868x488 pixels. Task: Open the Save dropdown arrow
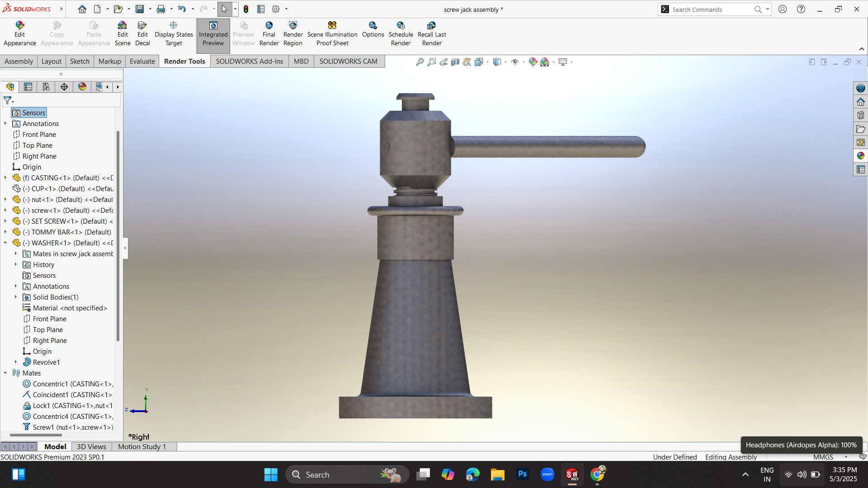point(150,9)
